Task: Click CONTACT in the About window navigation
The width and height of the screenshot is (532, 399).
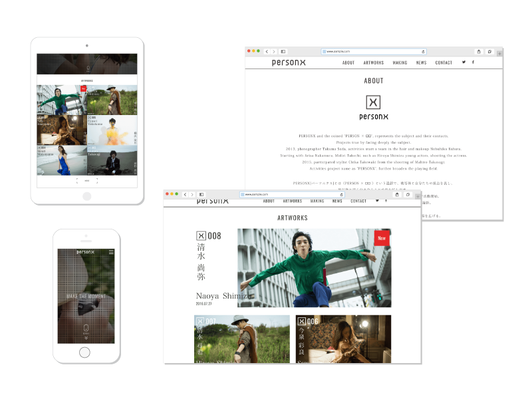Action: pyautogui.click(x=444, y=63)
